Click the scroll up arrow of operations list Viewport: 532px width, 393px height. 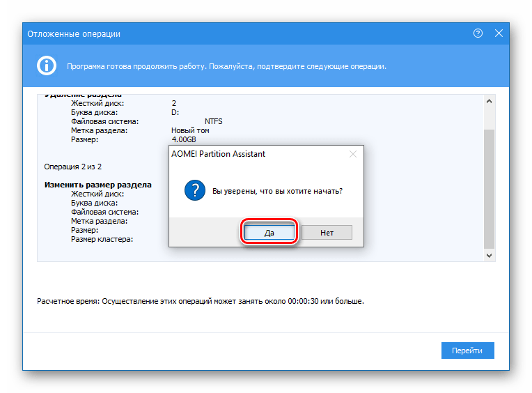tap(489, 101)
